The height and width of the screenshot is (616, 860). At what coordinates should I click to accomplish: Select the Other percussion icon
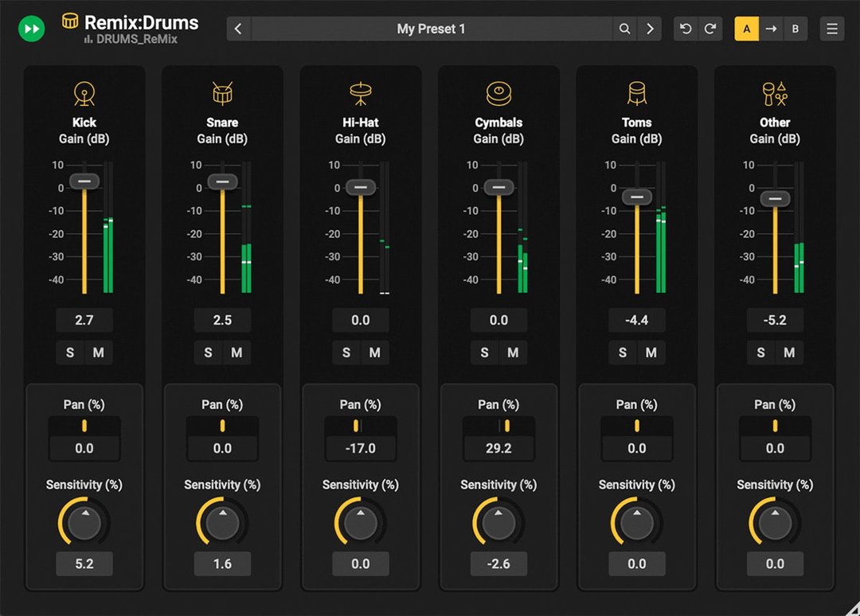(x=774, y=92)
